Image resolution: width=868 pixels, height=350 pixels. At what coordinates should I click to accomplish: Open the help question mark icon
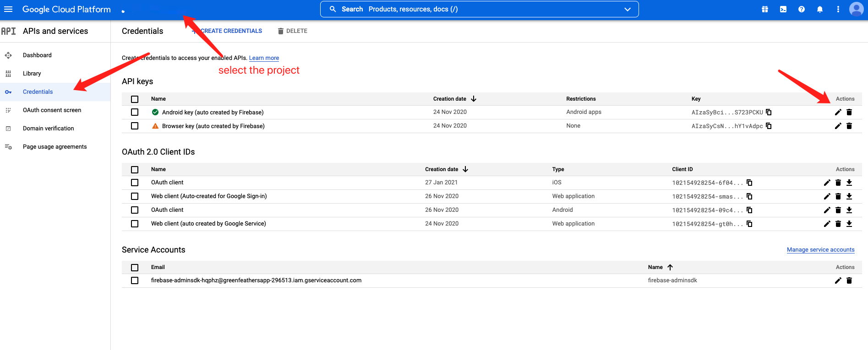coord(802,9)
